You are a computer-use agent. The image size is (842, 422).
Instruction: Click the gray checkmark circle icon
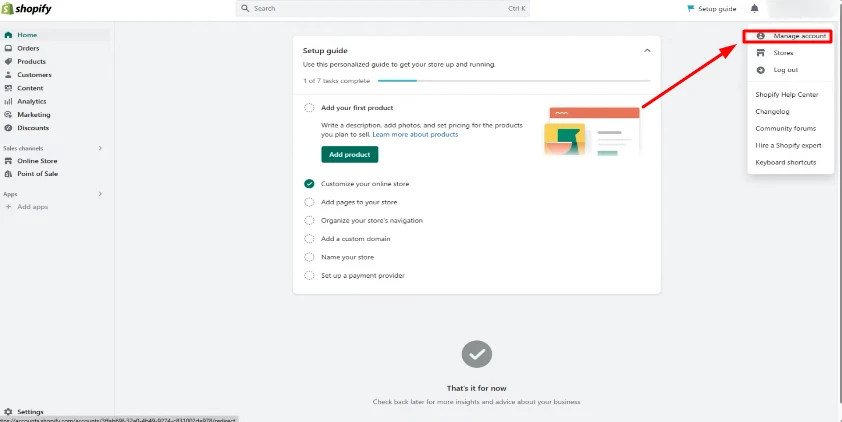point(476,354)
